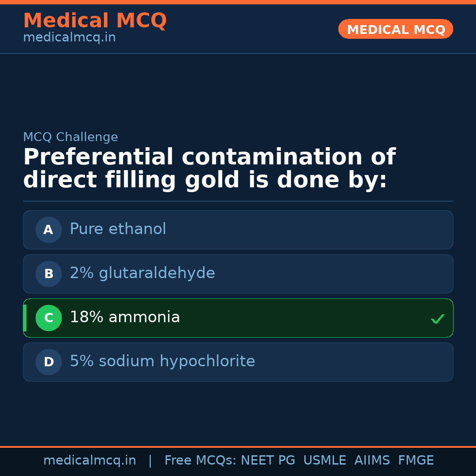Select the Pure ethanol answer

coord(118,229)
